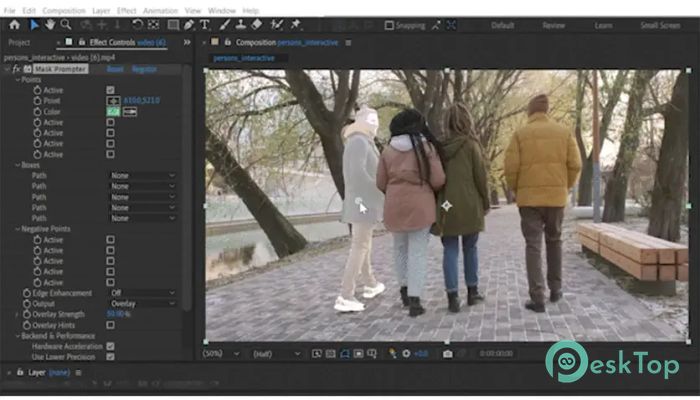Image resolution: width=700 pixels, height=400 pixels.
Task: Check the first Active box under Negative Points
Action: [110, 240]
